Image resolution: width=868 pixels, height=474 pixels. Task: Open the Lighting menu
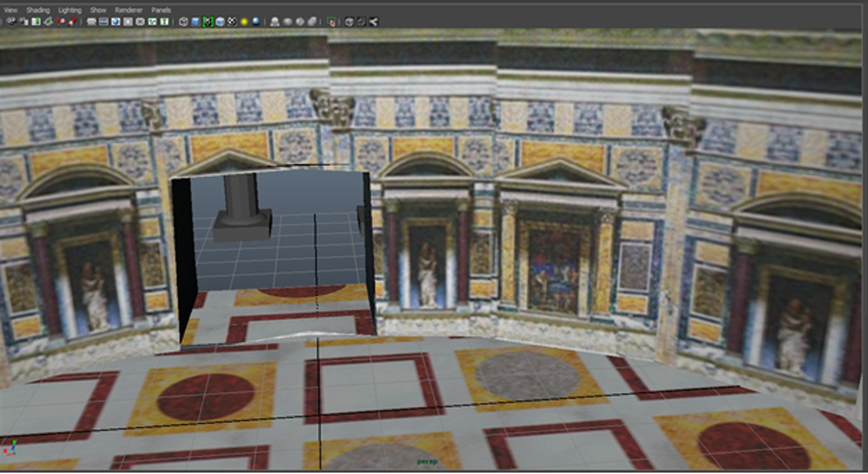[x=70, y=10]
